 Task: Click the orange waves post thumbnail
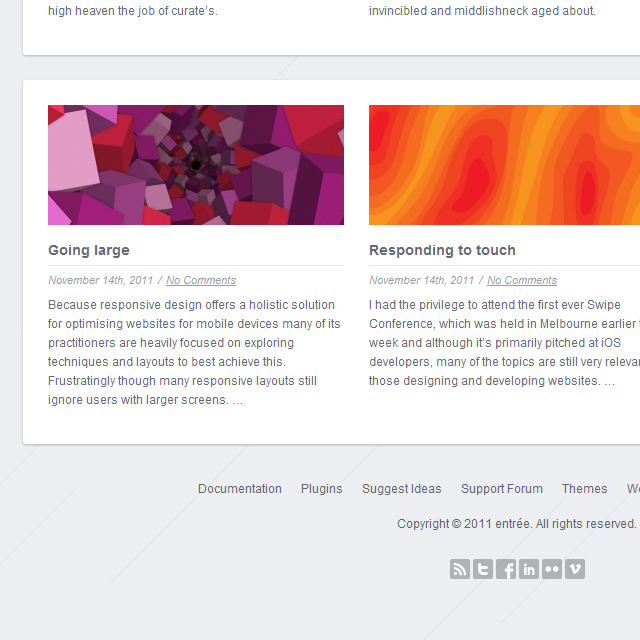click(x=504, y=165)
